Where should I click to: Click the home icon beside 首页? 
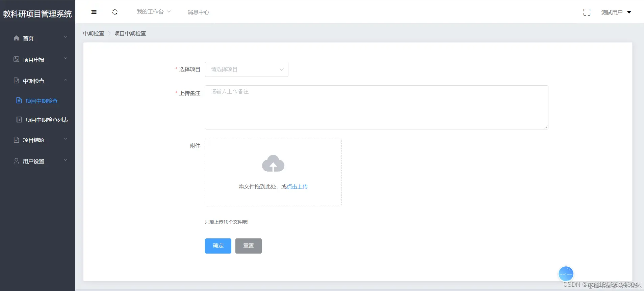[x=16, y=38]
